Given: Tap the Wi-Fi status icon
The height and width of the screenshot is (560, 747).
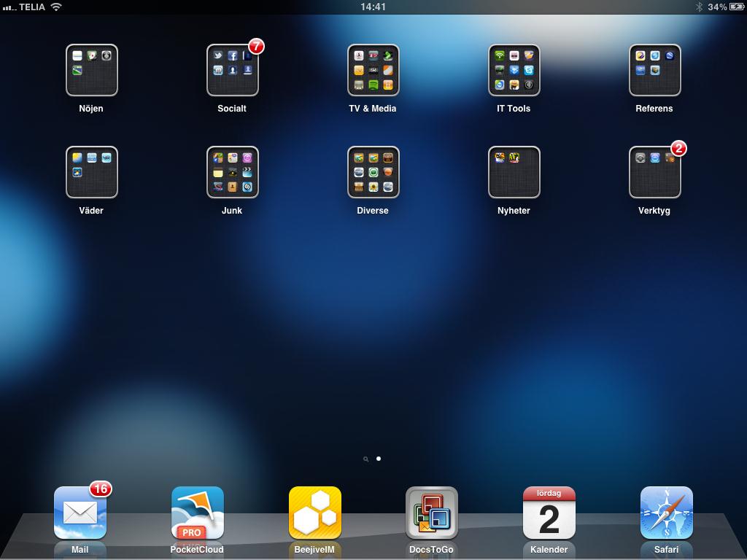Looking at the screenshot, I should click(56, 7).
